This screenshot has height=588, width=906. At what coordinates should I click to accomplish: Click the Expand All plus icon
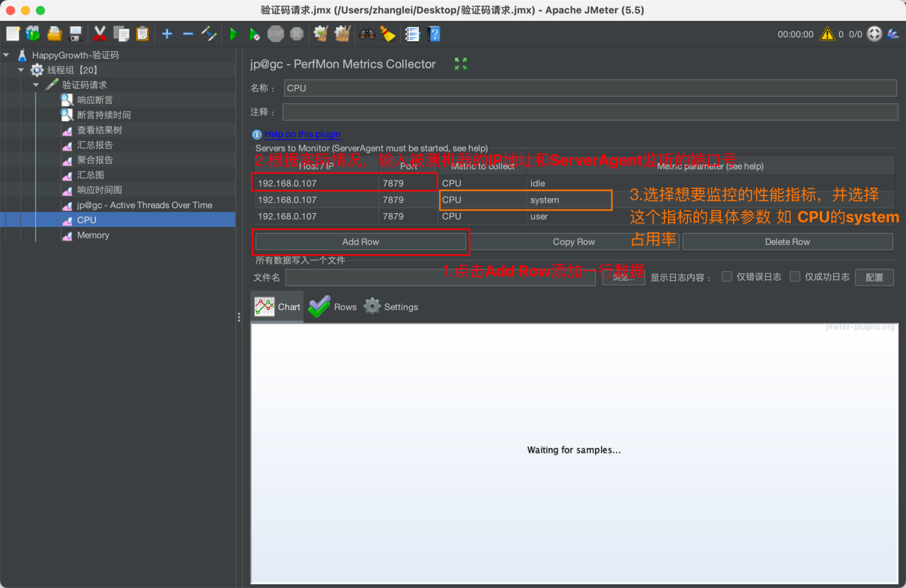coord(167,34)
